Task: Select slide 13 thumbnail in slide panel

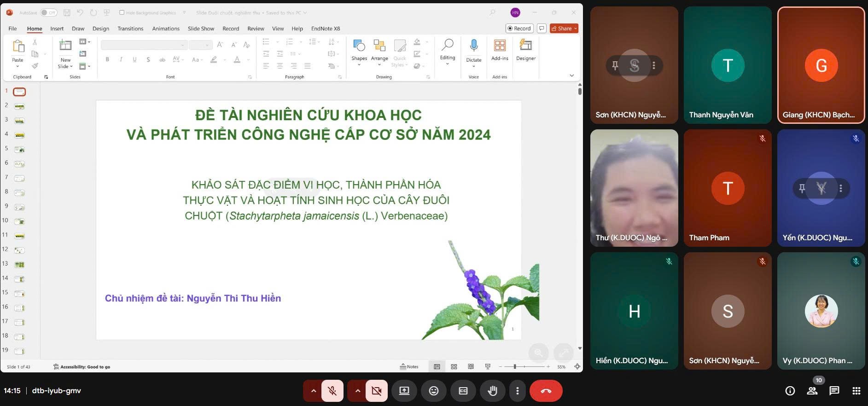Action: tap(19, 265)
